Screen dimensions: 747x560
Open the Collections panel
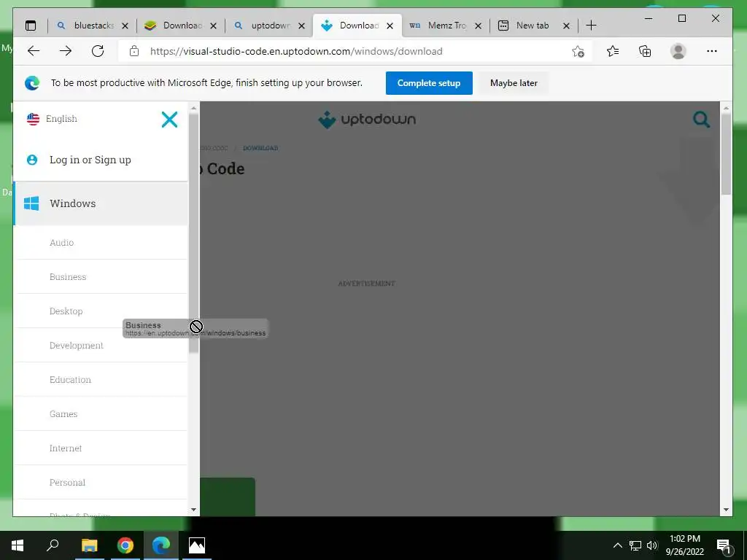pyautogui.click(x=645, y=51)
